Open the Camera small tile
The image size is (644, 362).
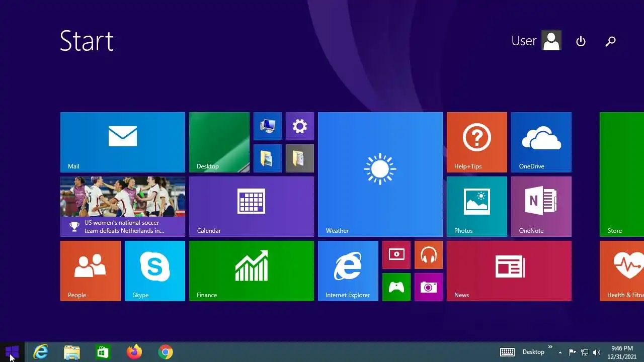click(429, 287)
